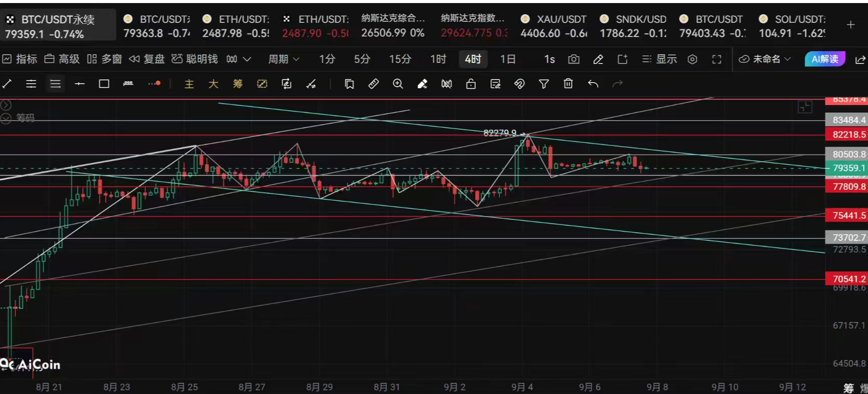Viewport: 868px width, 394px height.
Task: Click the line-with-arrows drawing icon
Action: coord(311,84)
